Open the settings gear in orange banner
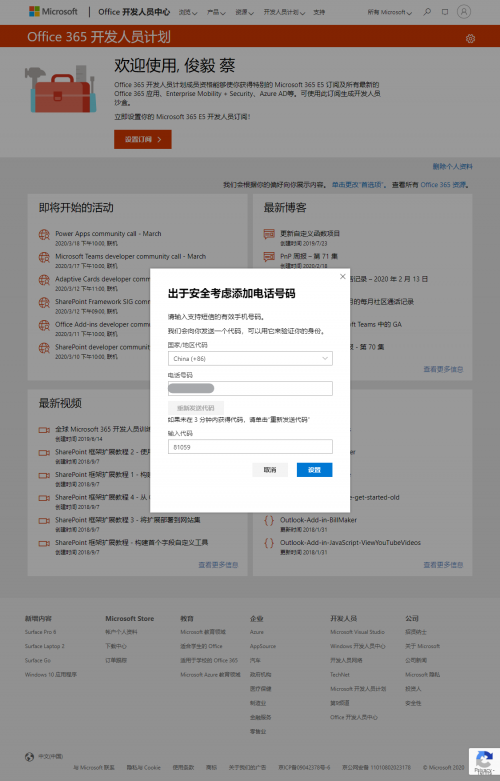 (x=470, y=38)
